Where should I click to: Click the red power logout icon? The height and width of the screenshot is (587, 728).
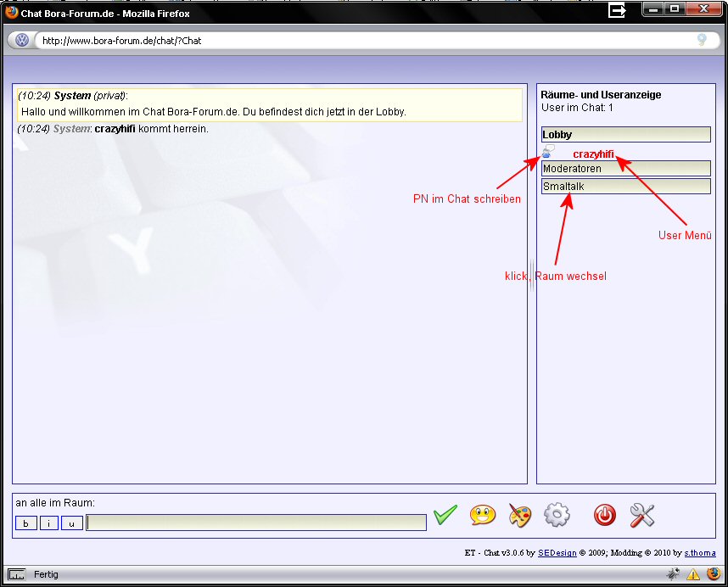tap(605, 515)
